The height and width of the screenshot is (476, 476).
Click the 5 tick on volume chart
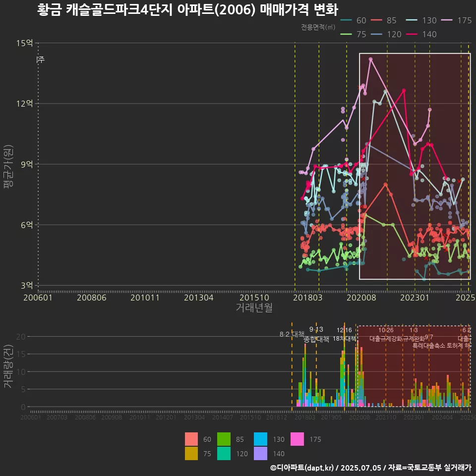pyautogui.click(x=23, y=389)
